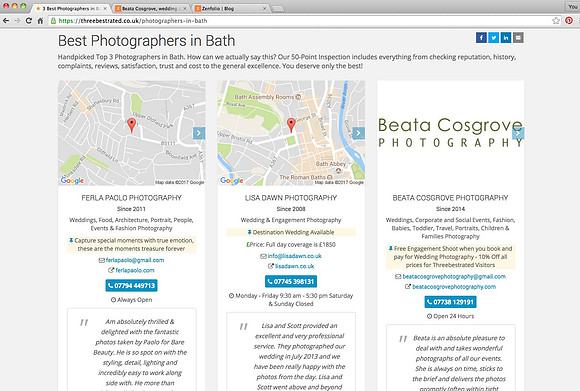580x391 pixels.
Task: Open the browser home icon
Action: [40, 21]
